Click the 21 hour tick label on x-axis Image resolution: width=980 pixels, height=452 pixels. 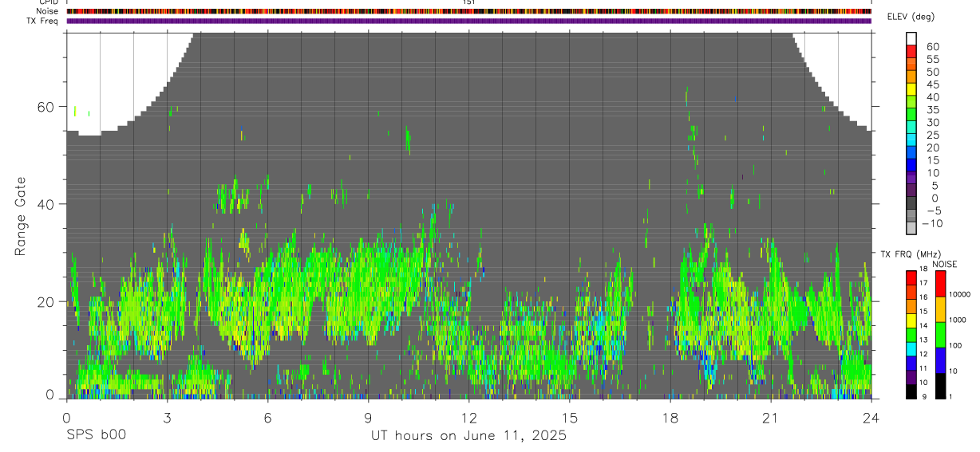pyautogui.click(x=771, y=418)
